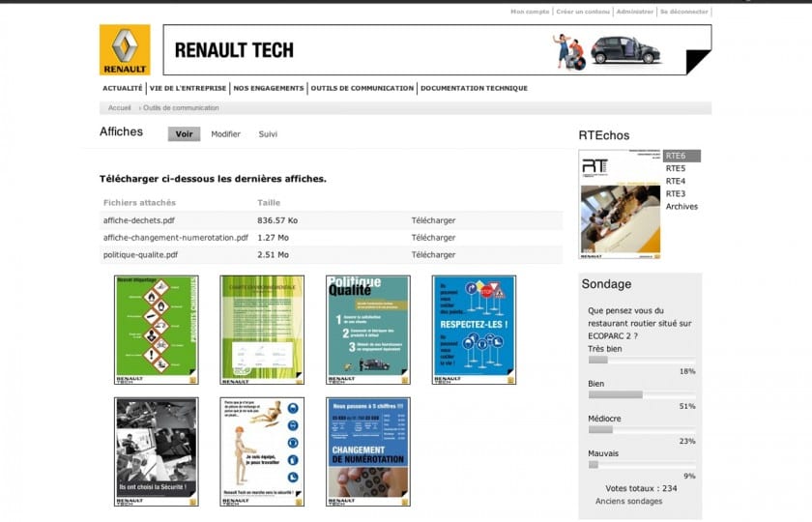The image size is (812, 522).
Task: Click Votes totaux : 234 text
Action: [641, 488]
